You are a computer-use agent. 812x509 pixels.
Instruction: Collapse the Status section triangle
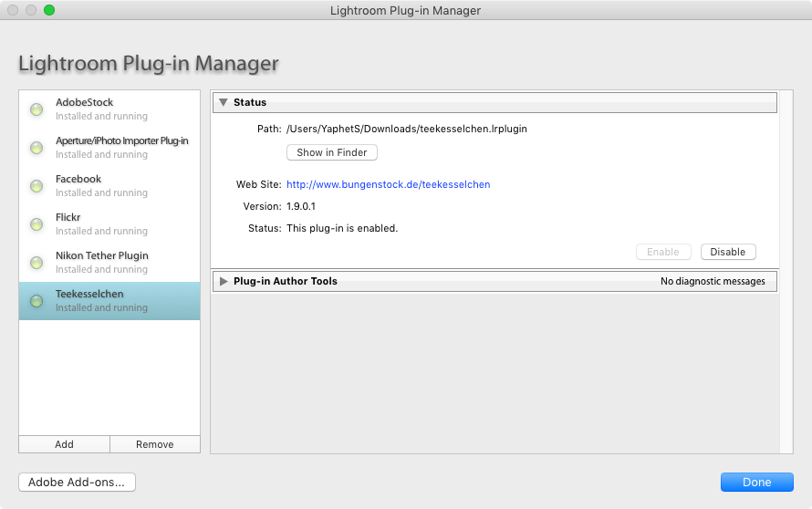tap(224, 102)
